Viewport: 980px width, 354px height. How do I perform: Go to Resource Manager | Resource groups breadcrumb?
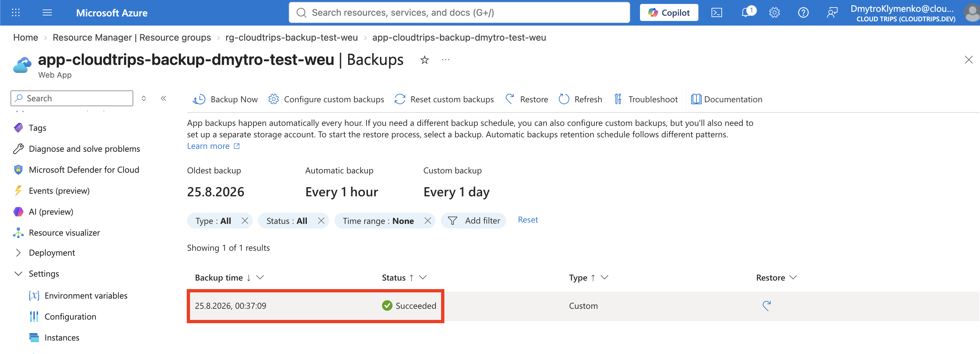click(132, 38)
